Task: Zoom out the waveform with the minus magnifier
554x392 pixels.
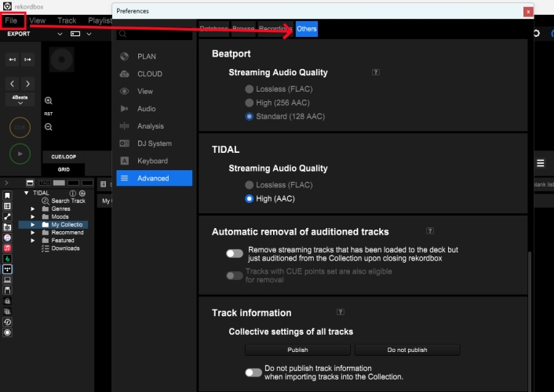Action: click(x=49, y=127)
